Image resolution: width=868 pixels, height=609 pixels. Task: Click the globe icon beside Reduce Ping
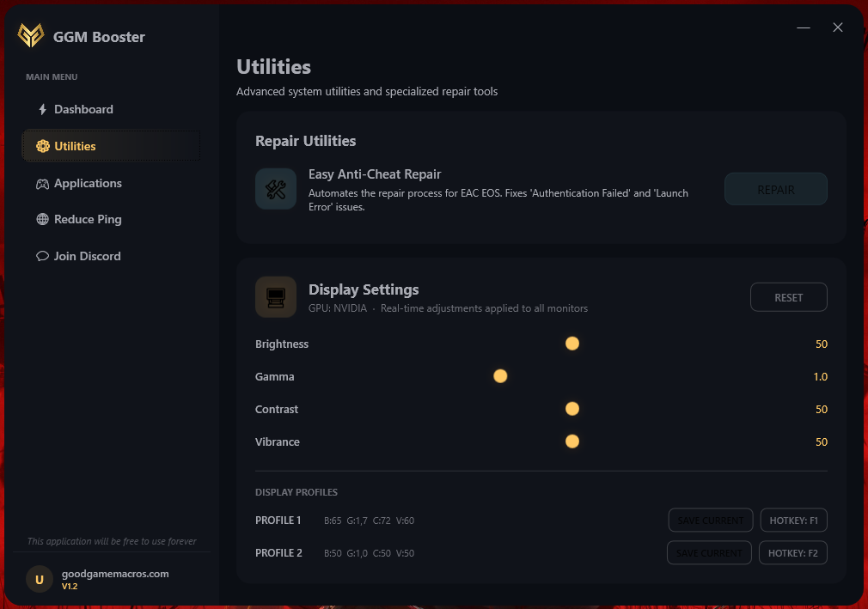tap(41, 219)
